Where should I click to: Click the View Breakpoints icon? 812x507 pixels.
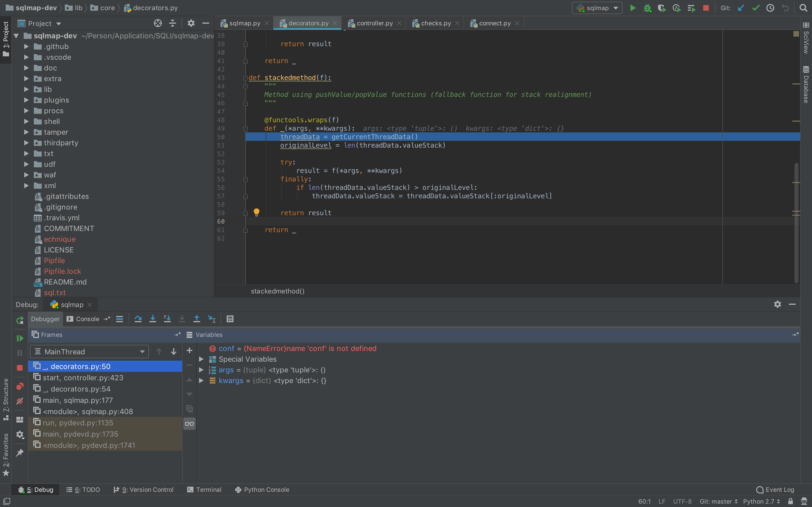(x=20, y=386)
